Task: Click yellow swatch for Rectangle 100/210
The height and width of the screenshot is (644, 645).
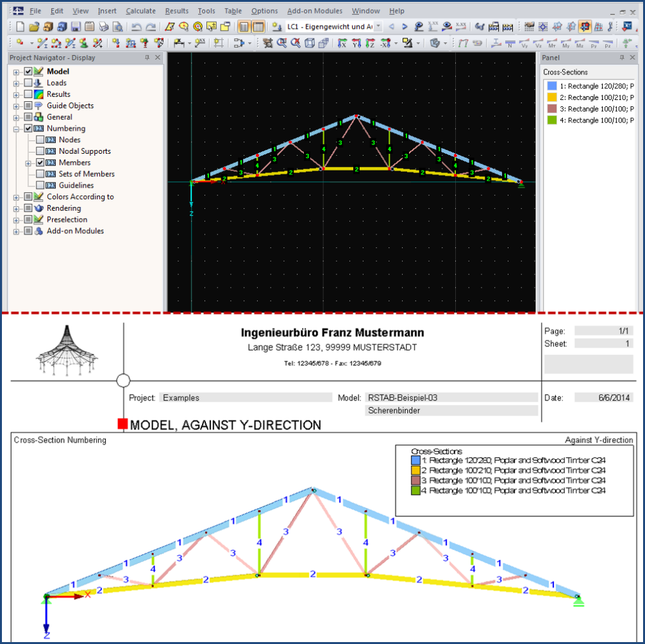Action: 552,97
